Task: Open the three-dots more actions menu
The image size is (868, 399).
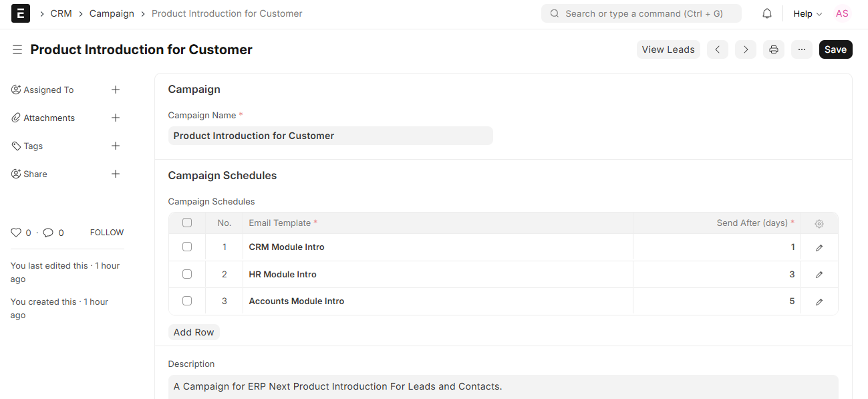Action: [x=802, y=49]
